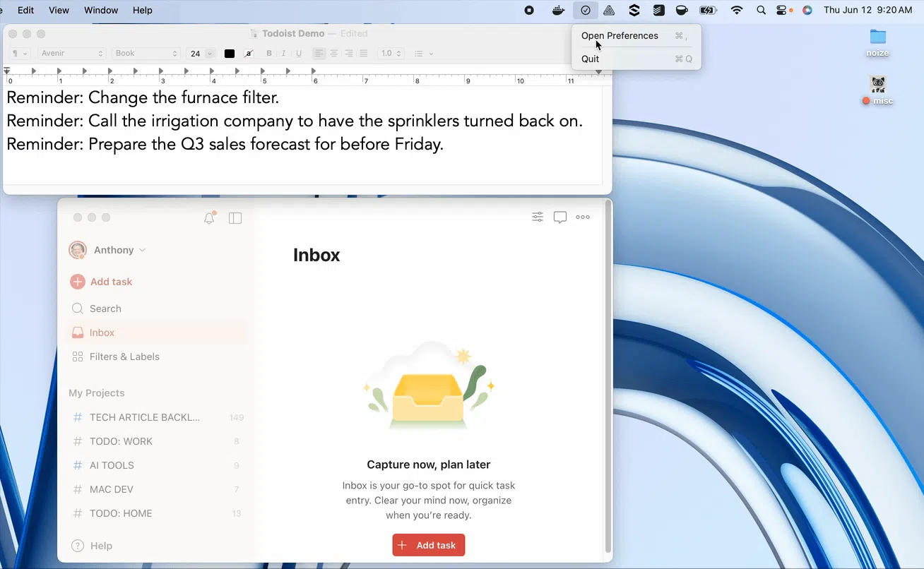This screenshot has height=569, width=924.
Task: Align text left in TextEdit
Action: coord(319,54)
